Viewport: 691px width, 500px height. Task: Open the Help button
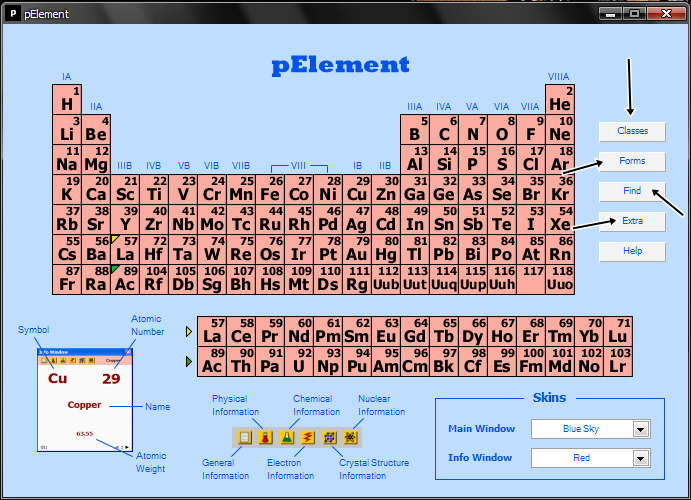click(x=632, y=251)
